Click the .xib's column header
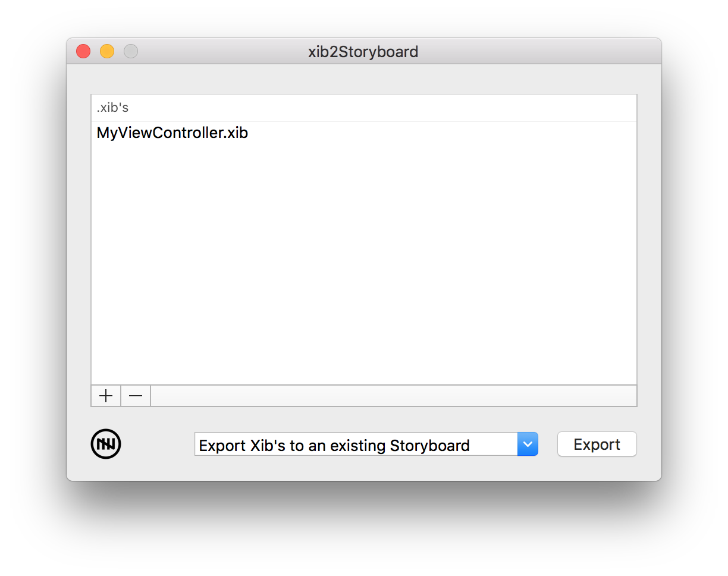 [x=364, y=108]
